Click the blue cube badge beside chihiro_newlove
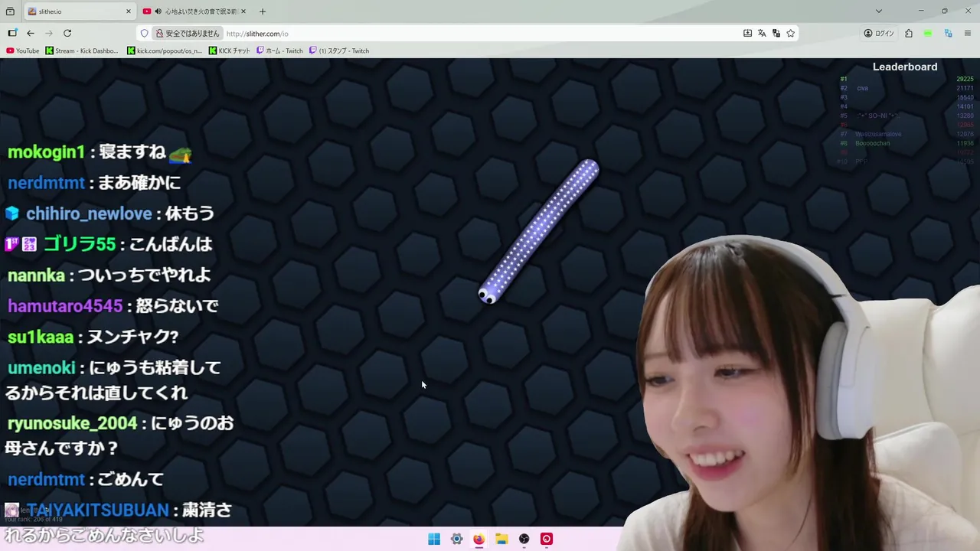 tap(11, 214)
